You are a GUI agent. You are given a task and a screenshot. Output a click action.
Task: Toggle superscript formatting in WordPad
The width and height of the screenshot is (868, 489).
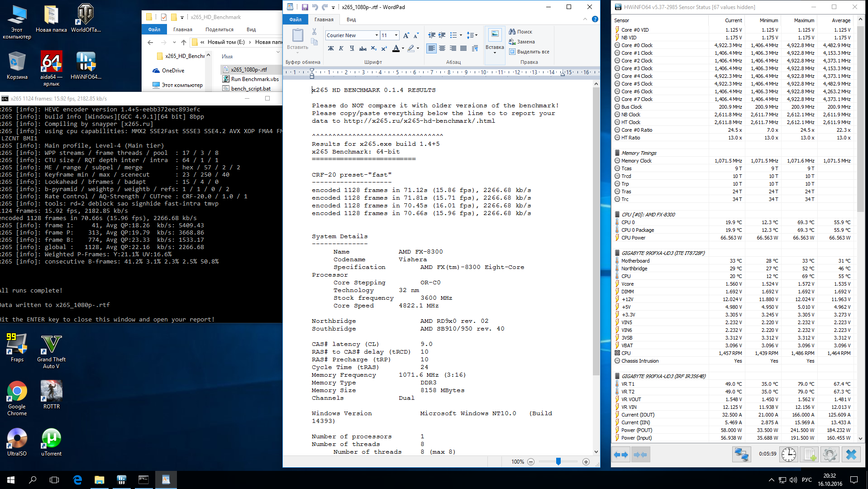[384, 48]
